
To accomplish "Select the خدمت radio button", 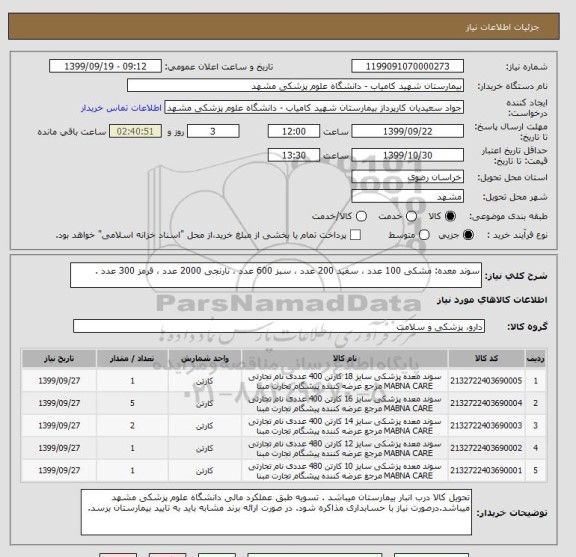I will coord(411,216).
